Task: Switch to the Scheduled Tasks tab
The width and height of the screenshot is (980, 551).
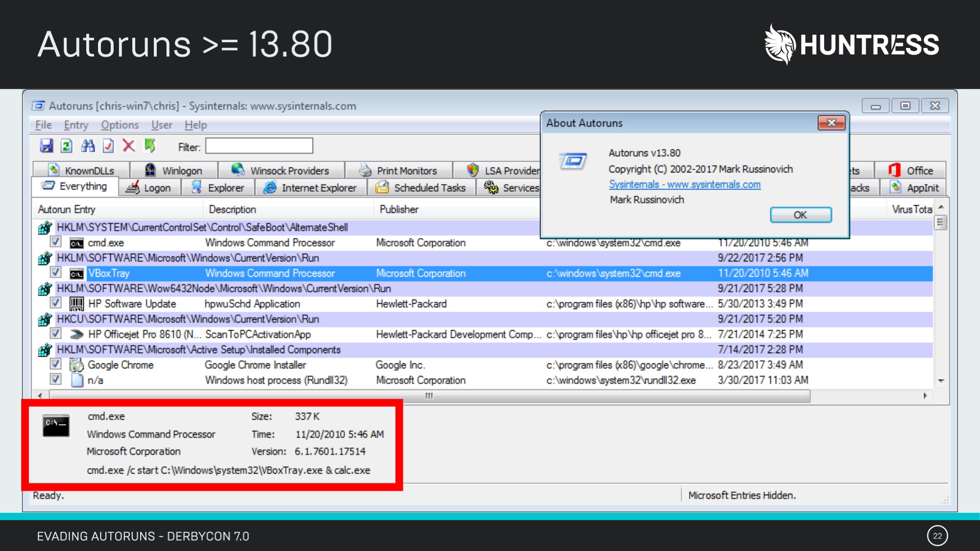Action: (421, 188)
